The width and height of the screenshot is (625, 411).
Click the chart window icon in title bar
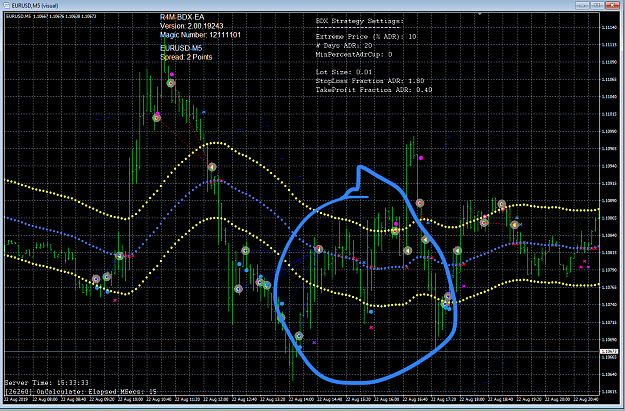pyautogui.click(x=6, y=5)
